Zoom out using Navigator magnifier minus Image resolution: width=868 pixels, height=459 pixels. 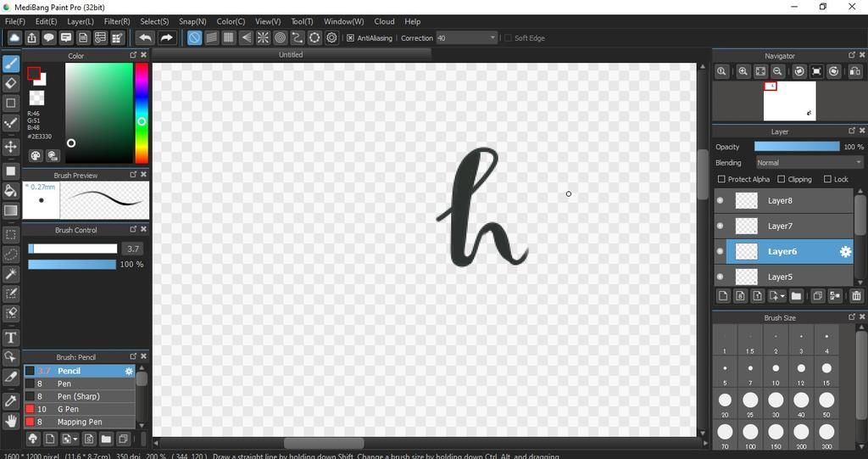[778, 71]
